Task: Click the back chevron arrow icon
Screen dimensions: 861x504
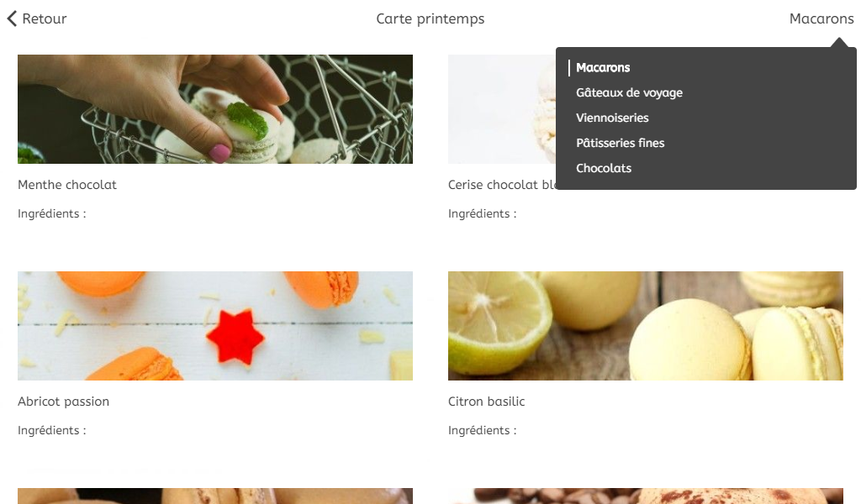Action: click(x=12, y=18)
